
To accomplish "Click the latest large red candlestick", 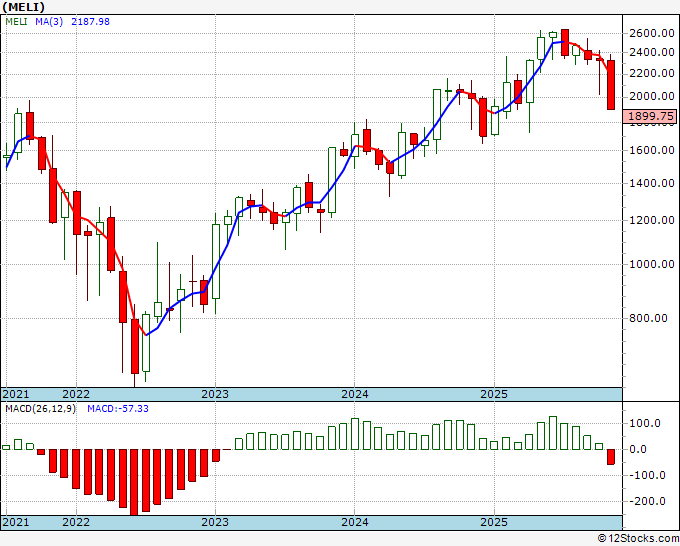I will click(611, 85).
